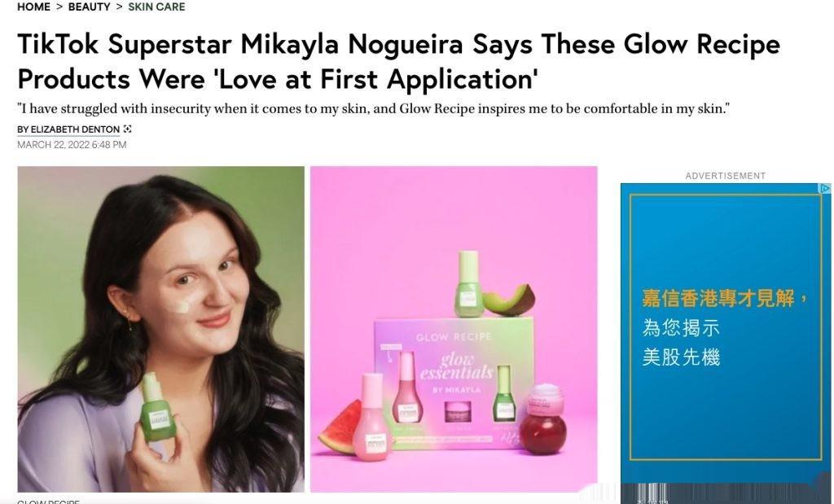Click the expand icon beside Elizabeth Denton

tap(127, 129)
